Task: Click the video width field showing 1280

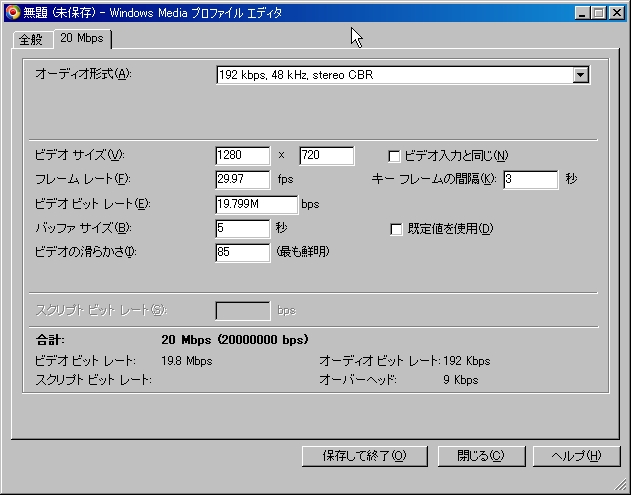Action: 243,155
